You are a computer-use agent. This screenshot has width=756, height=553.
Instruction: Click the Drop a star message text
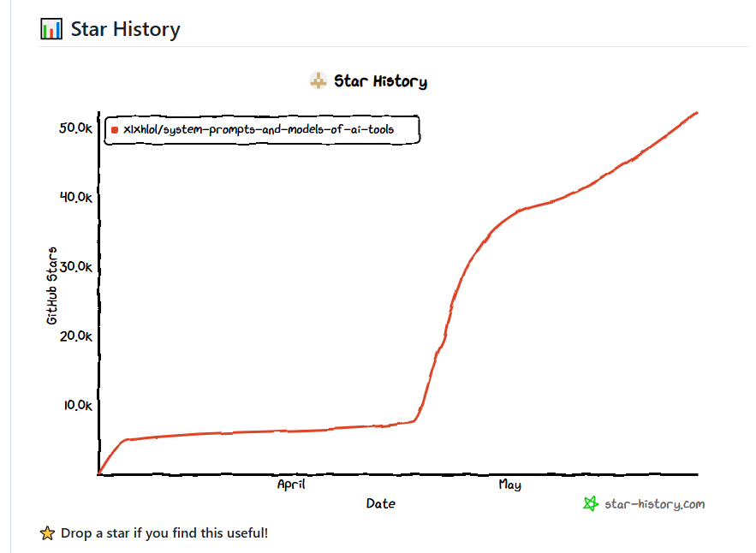point(164,533)
